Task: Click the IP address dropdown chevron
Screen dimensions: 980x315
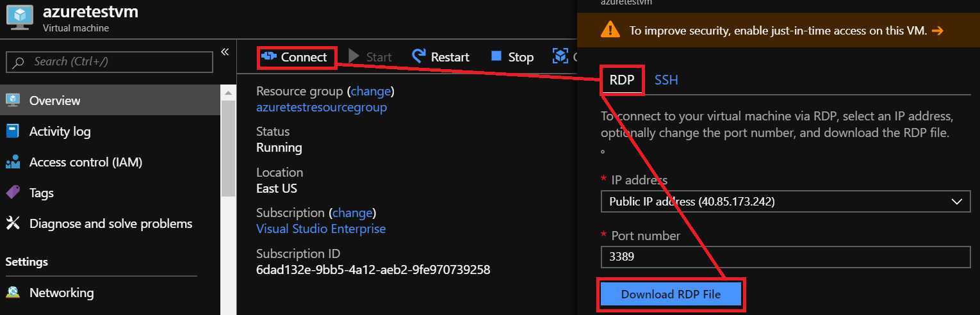Action: [x=958, y=202]
